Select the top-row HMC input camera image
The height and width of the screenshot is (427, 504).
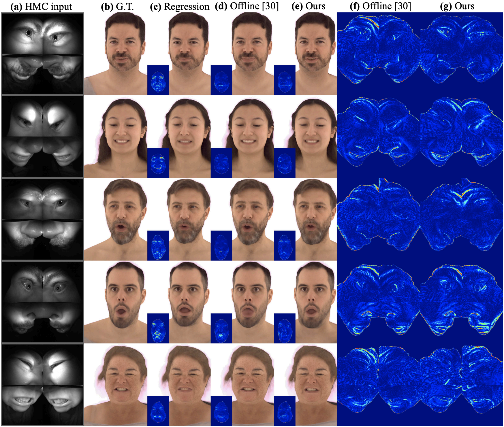pyautogui.click(x=43, y=54)
